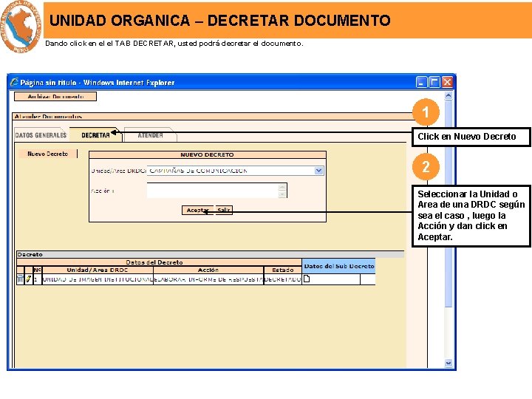
Task: Click the ELABORAR INFORME DE RESPUESTA cell
Action: coord(208,279)
